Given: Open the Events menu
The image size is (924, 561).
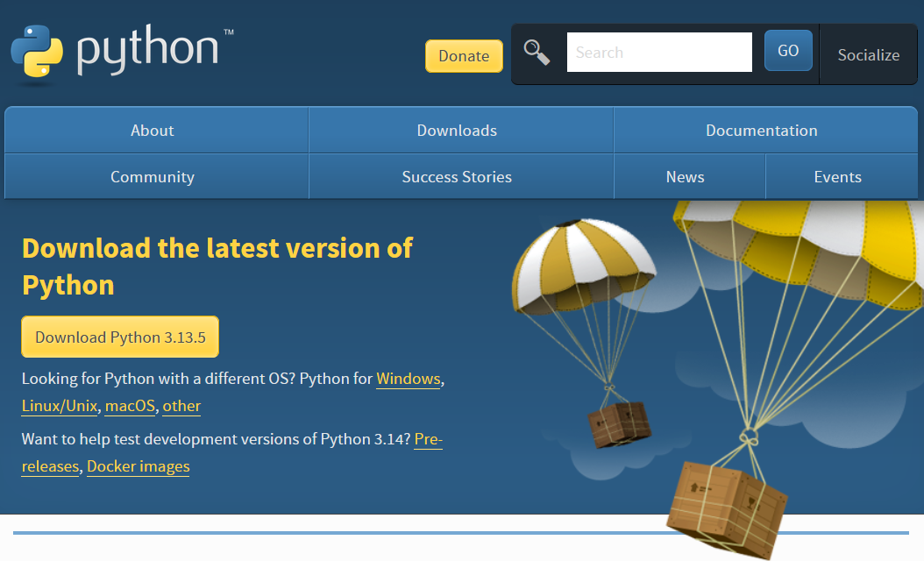Looking at the screenshot, I should (x=837, y=177).
